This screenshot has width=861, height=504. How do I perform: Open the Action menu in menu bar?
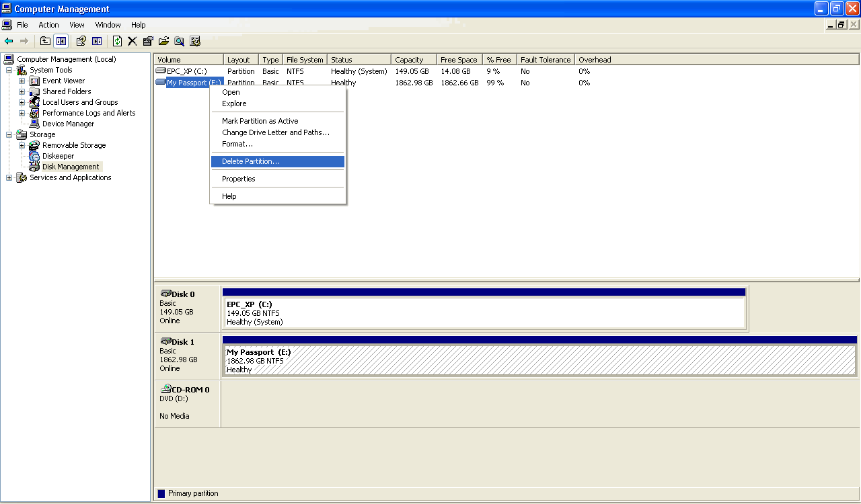coord(48,25)
